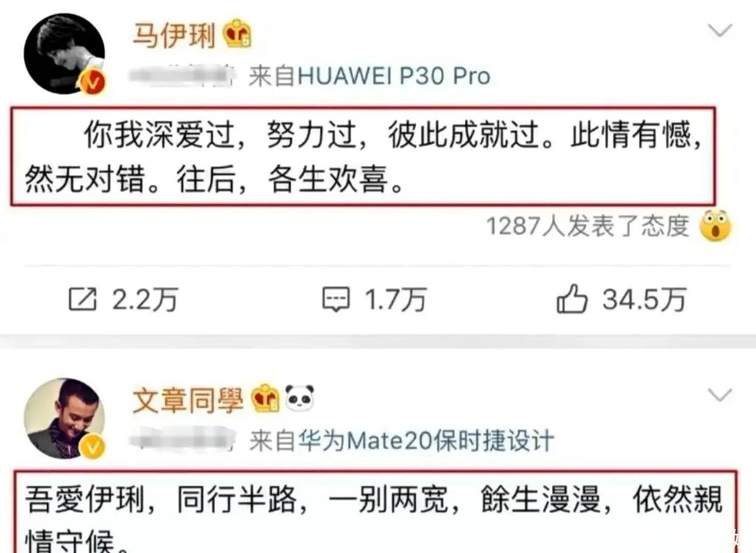The height and width of the screenshot is (553, 756).
Task: Tap 来自华为Mate20保时捷设计 source link
Action: pyautogui.click(x=402, y=440)
